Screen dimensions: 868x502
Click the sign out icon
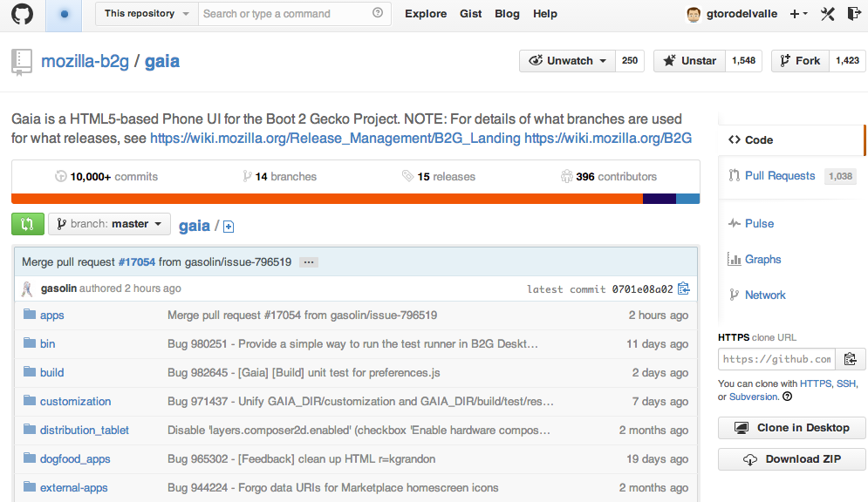pos(854,14)
